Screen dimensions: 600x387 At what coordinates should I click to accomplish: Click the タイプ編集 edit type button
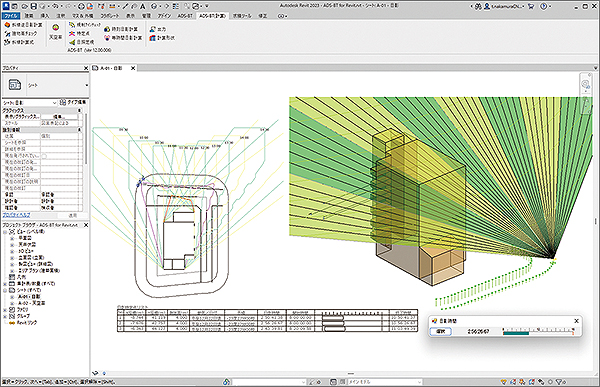click(x=73, y=102)
